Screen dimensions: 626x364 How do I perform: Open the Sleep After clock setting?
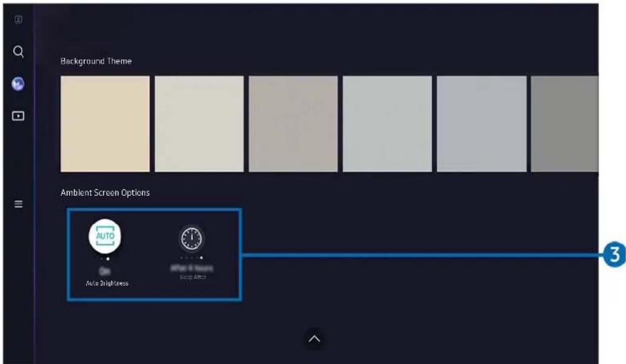[192, 238]
